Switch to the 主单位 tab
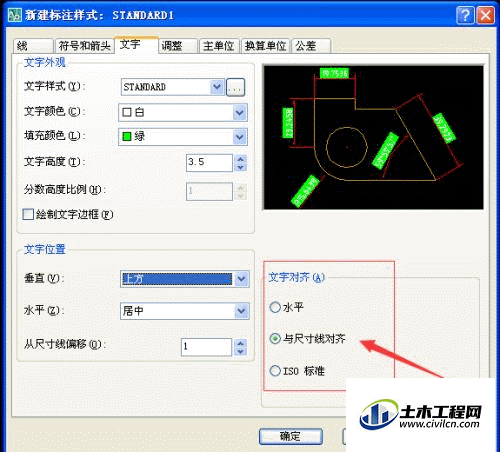 [219, 46]
